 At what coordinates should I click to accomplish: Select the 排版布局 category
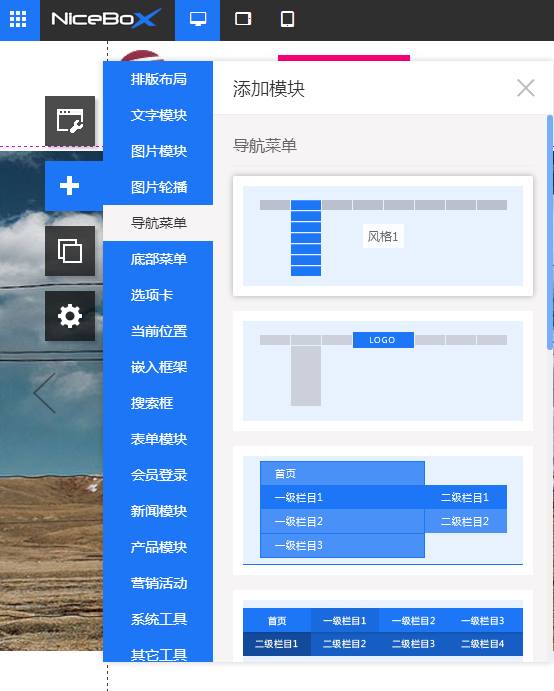pyautogui.click(x=158, y=79)
